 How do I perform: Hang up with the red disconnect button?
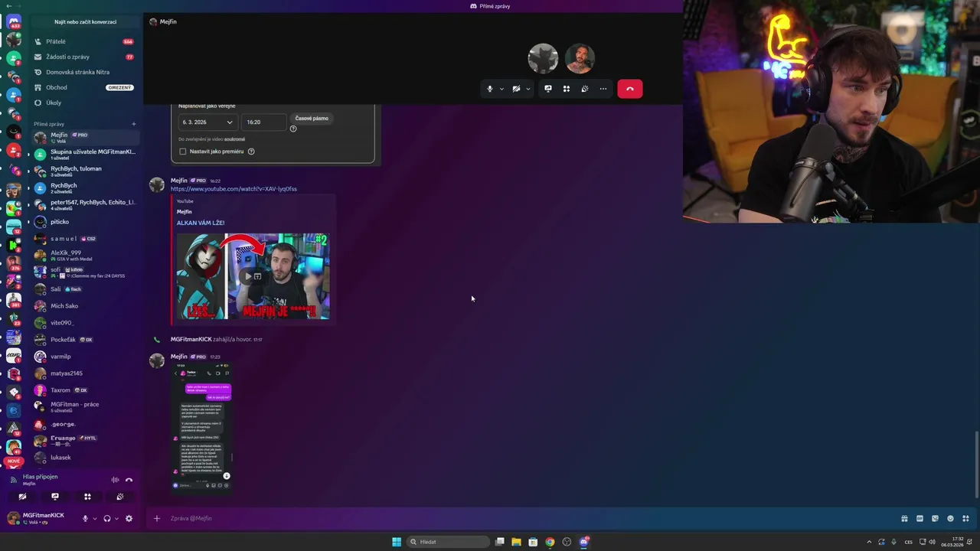pos(630,89)
